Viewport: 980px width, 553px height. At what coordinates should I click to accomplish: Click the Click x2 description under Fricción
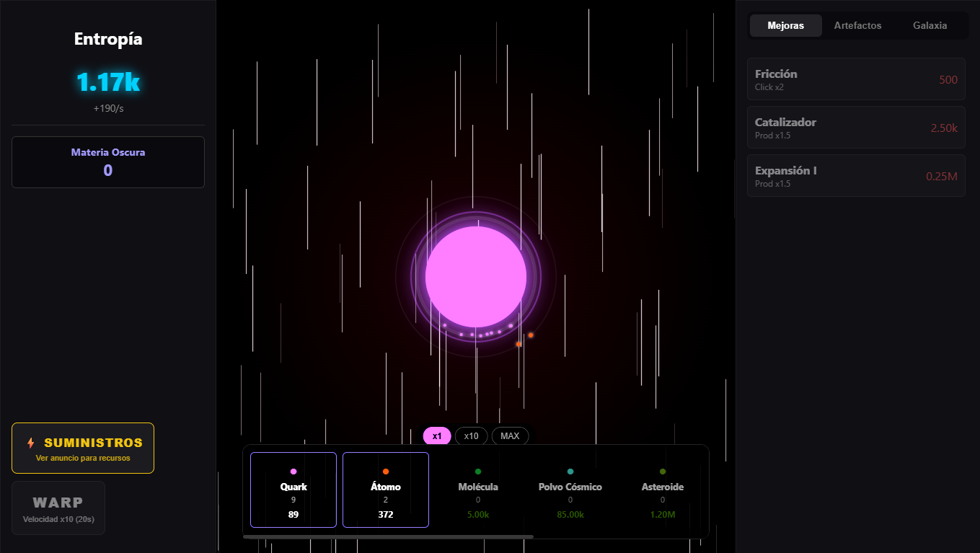769,87
